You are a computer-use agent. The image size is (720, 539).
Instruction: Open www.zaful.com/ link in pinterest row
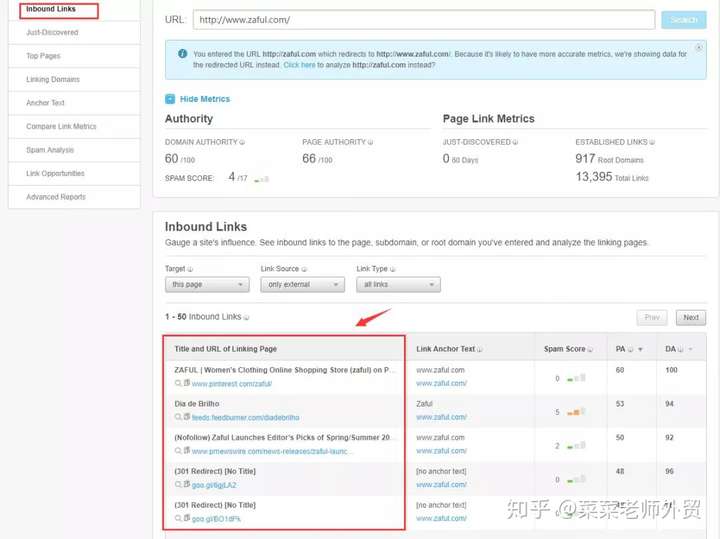pos(441,383)
